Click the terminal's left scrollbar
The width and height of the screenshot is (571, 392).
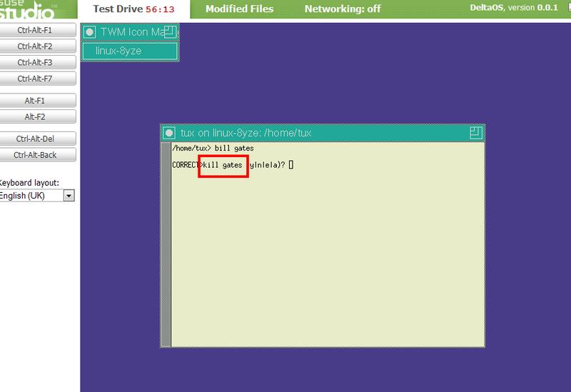tap(167, 243)
